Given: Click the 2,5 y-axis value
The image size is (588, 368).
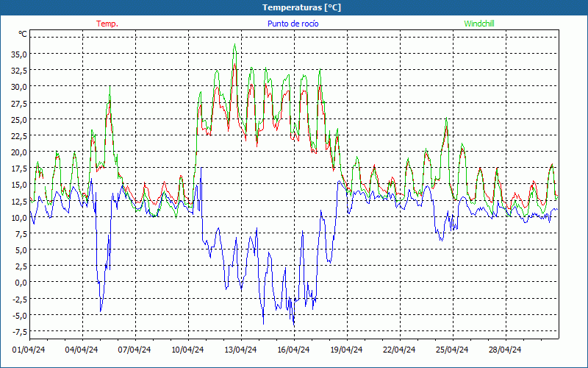Looking at the screenshot, I should click(x=21, y=266).
